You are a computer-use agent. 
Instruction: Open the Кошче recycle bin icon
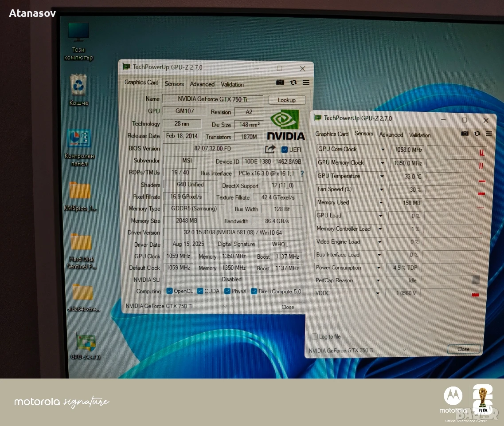(x=78, y=90)
